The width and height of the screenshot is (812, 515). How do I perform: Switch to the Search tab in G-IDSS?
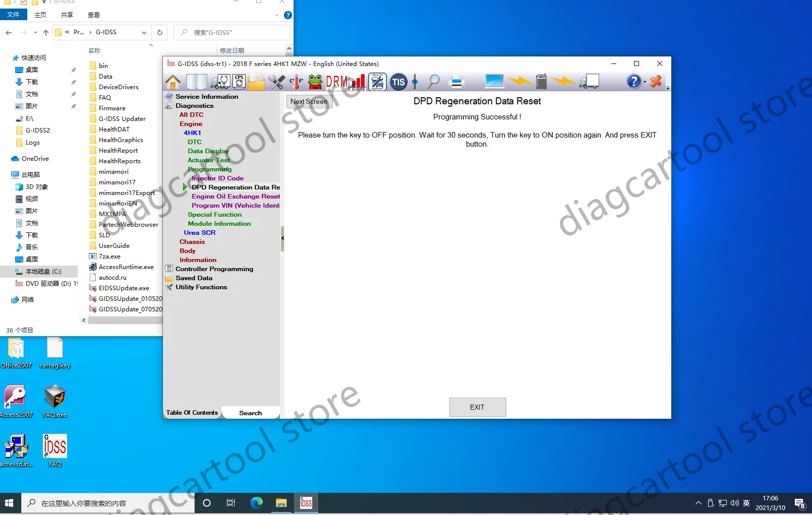[x=251, y=413]
